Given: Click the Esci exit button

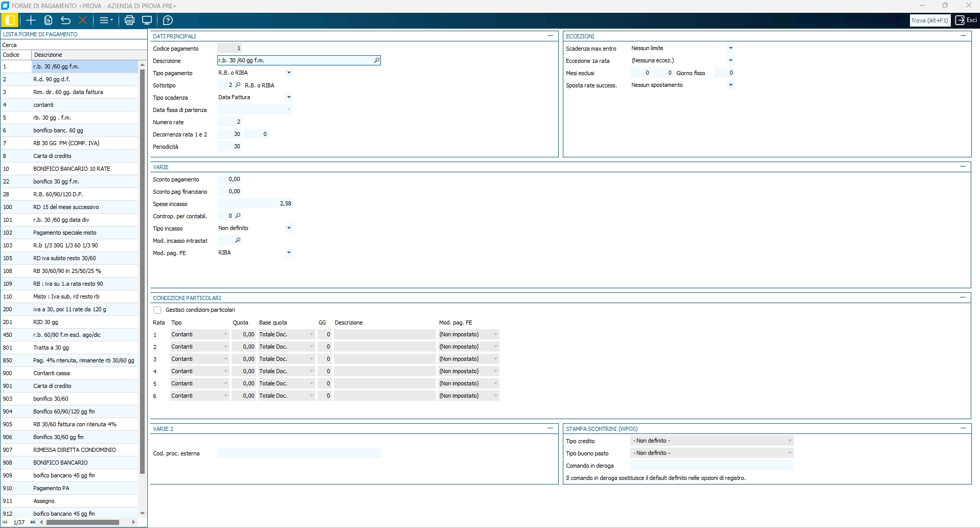Looking at the screenshot, I should (x=966, y=20).
